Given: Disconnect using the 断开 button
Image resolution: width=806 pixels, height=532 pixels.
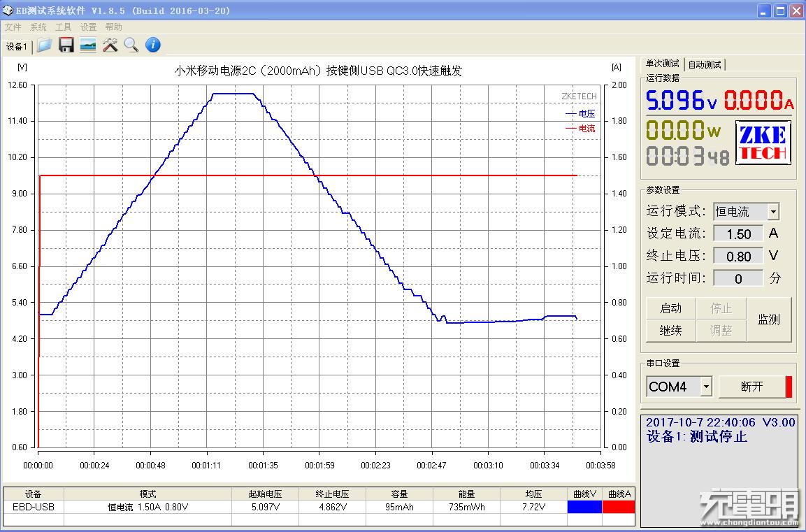Looking at the screenshot, I should pyautogui.click(x=752, y=387).
